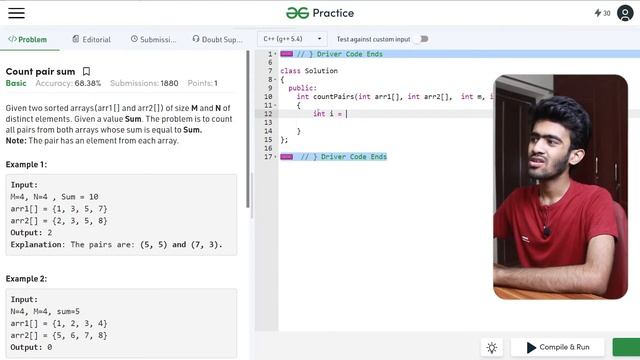Click the 'M=4, N=4 , Sum = 10' line
Viewport: 640px width, 360px height.
click(x=54, y=197)
